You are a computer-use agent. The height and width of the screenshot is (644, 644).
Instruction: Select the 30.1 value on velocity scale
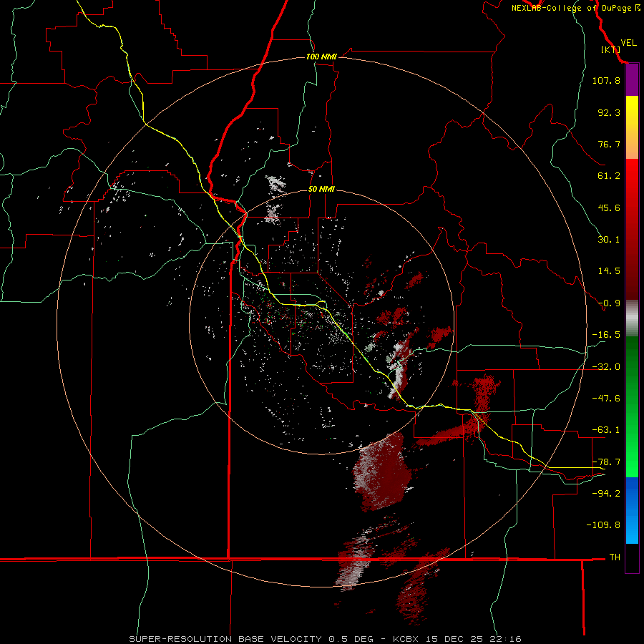pos(609,240)
